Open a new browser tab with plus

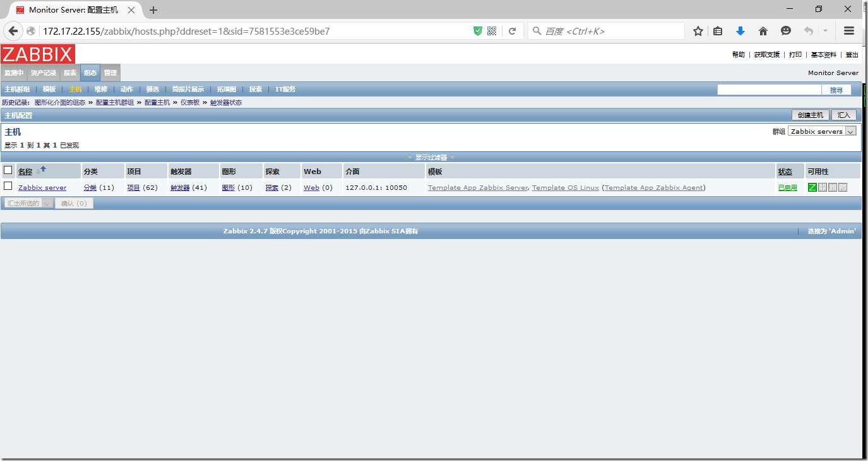(153, 10)
